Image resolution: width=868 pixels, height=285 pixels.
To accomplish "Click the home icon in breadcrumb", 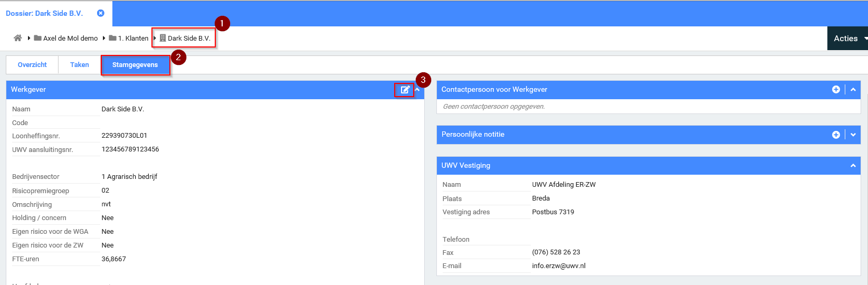I will tap(18, 38).
